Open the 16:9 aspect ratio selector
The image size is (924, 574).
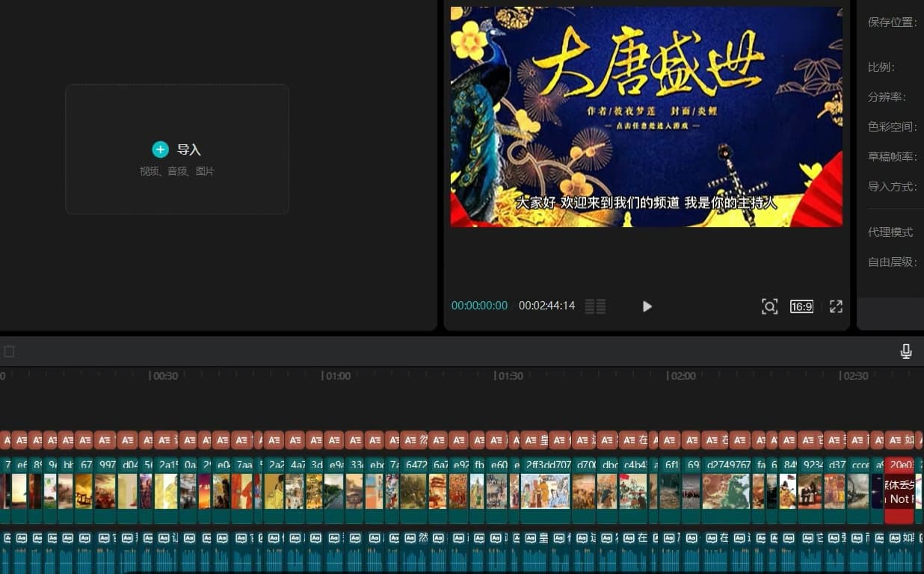click(x=801, y=306)
